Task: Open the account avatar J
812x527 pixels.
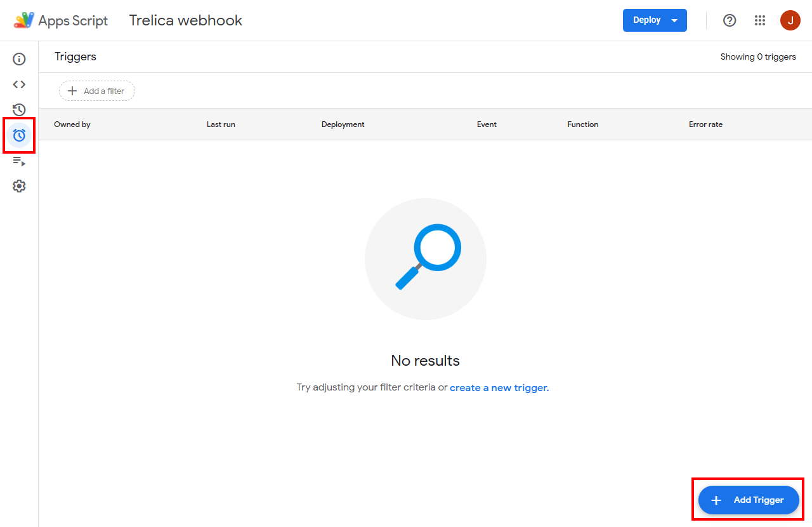Action: click(x=790, y=20)
